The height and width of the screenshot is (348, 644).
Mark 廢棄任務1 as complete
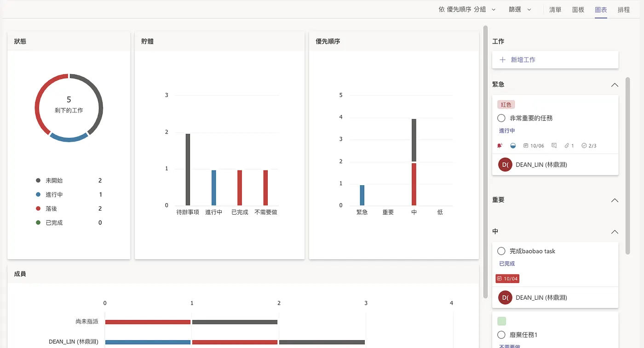click(x=501, y=335)
